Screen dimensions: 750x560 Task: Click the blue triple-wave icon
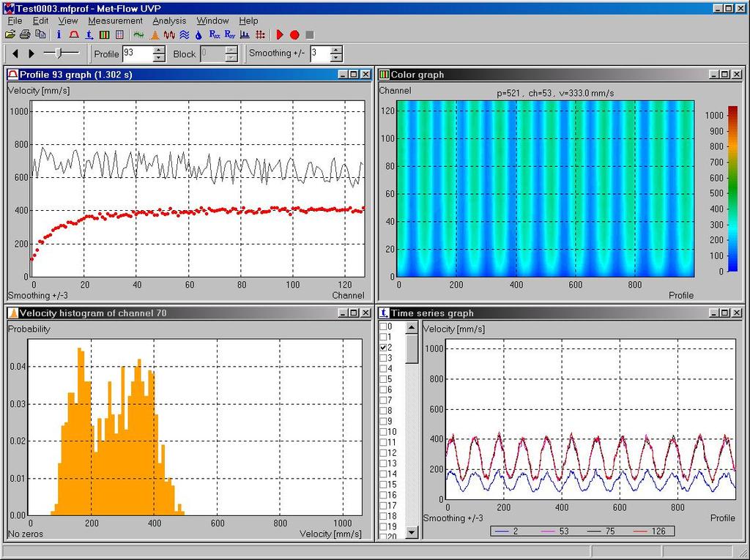pos(185,35)
